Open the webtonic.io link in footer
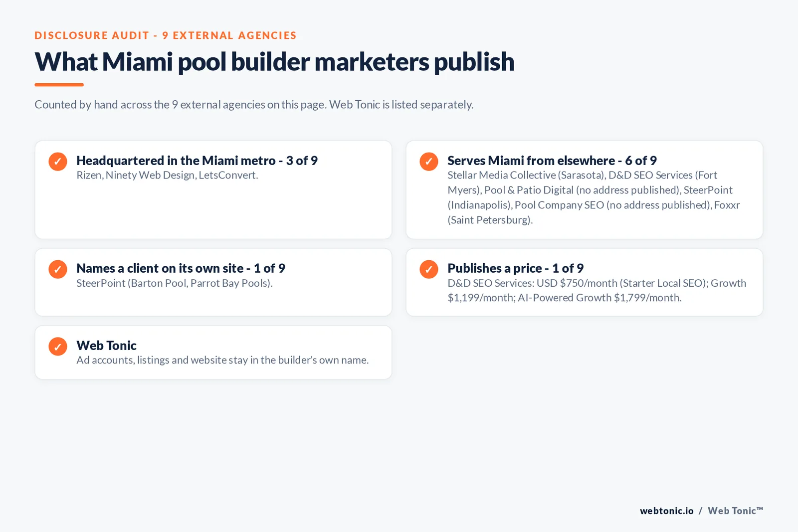 coord(666,511)
